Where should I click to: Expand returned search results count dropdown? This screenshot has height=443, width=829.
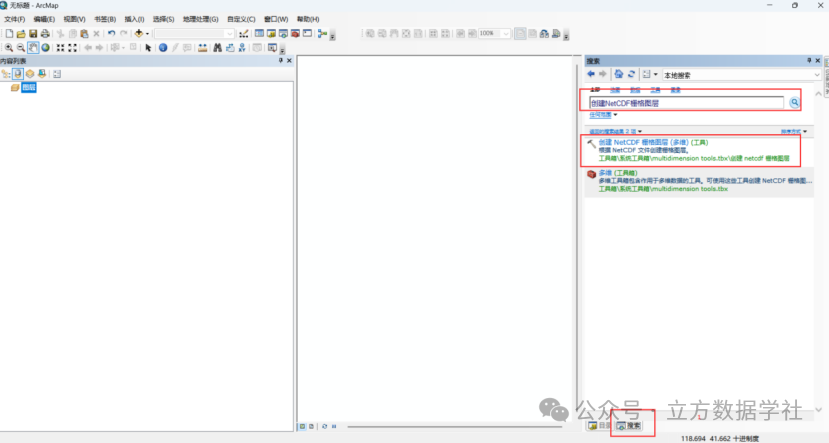tap(615, 131)
